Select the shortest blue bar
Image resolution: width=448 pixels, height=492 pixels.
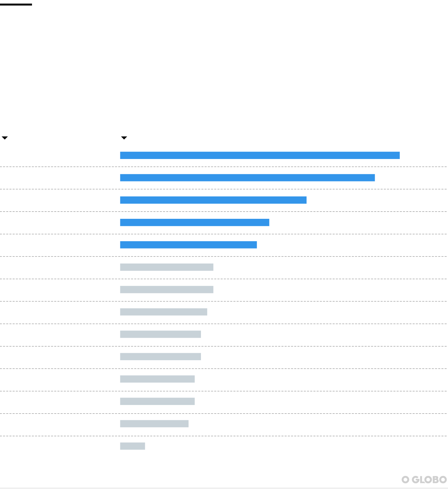point(188,245)
